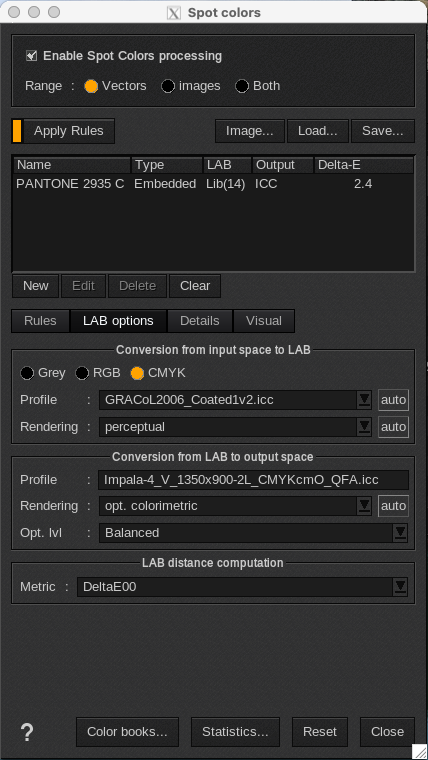Click the orange Apply Rules indicator
The image size is (428, 760).
17,131
